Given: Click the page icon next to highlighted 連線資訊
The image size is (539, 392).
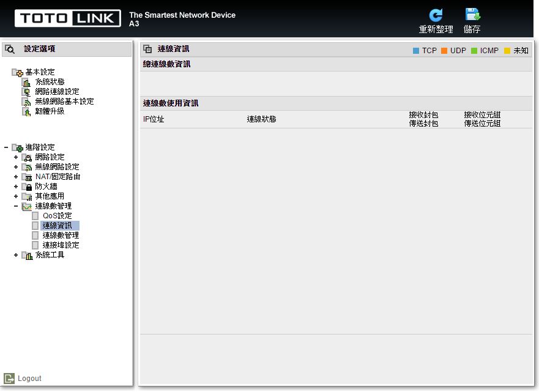Looking at the screenshot, I should [x=35, y=226].
